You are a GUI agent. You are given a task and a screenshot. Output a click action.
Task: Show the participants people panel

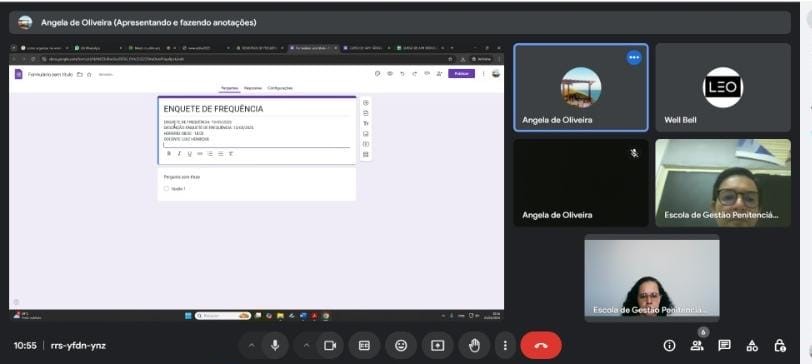(697, 346)
